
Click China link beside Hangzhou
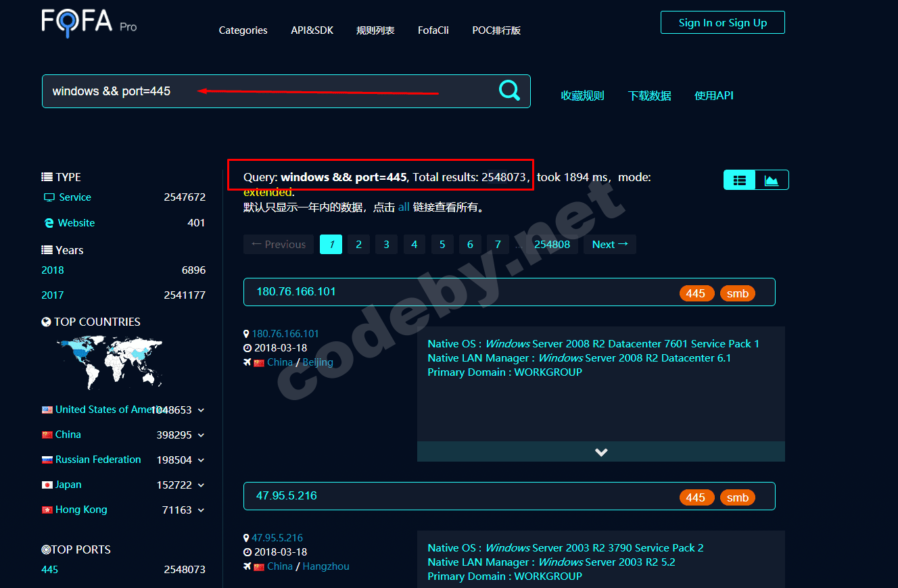pos(279,566)
